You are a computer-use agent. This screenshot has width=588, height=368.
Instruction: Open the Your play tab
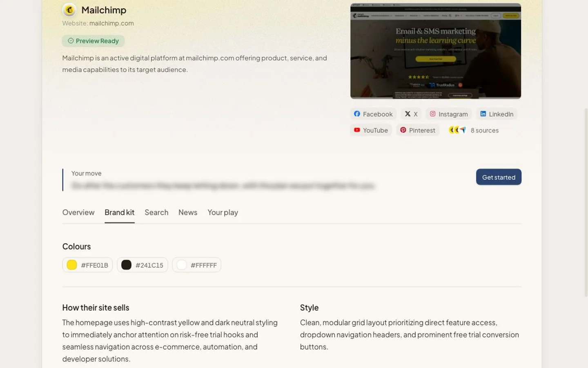(x=223, y=212)
